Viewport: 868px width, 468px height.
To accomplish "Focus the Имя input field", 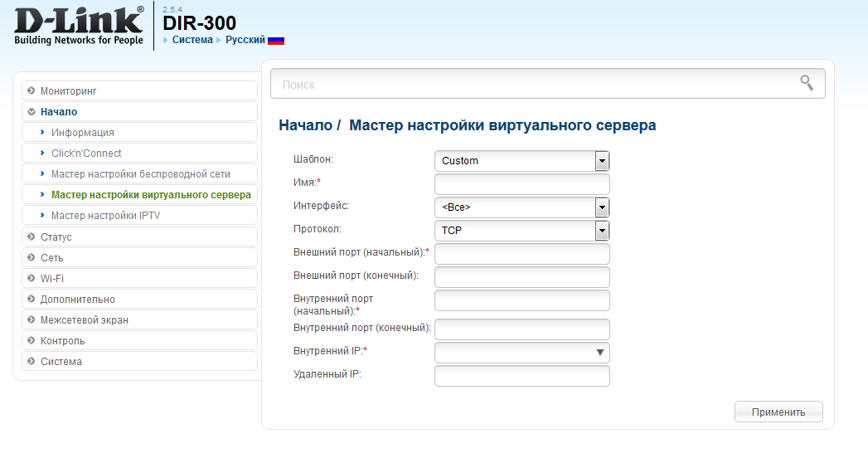I will coord(522,184).
